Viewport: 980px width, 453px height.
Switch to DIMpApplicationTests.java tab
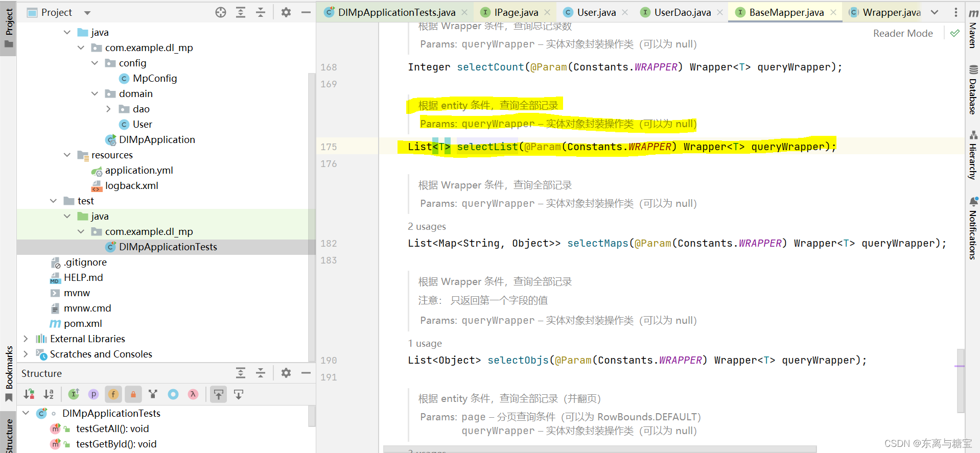click(396, 12)
